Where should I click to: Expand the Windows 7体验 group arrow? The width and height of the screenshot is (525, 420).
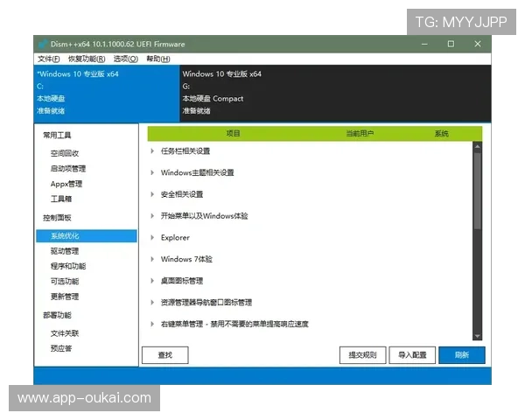(x=152, y=259)
